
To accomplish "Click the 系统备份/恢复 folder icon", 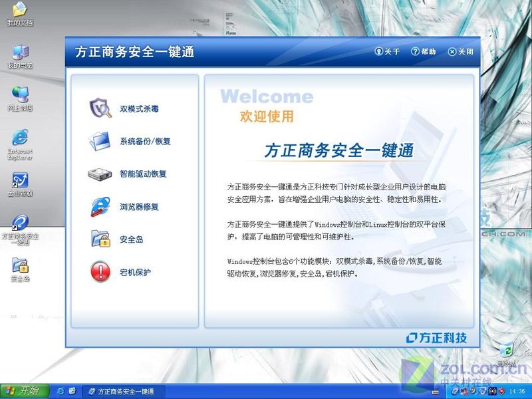I will 100,141.
